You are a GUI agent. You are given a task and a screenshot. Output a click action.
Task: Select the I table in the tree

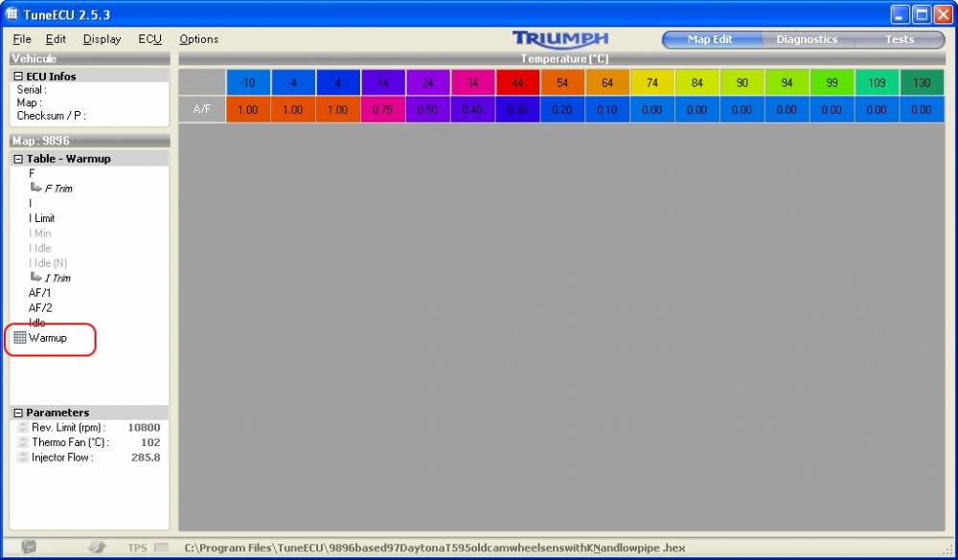pos(30,203)
